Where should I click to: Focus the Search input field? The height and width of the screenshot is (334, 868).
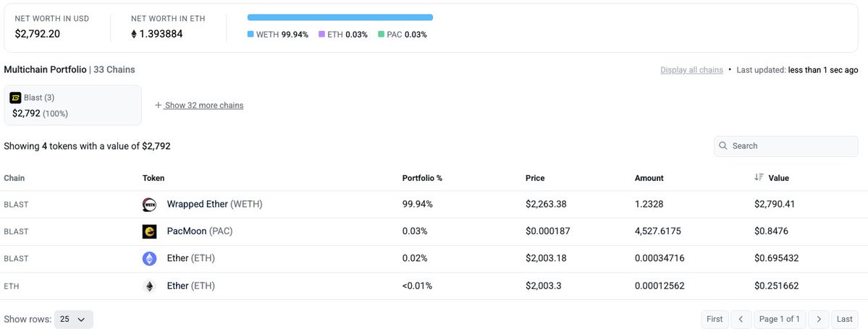tap(786, 146)
